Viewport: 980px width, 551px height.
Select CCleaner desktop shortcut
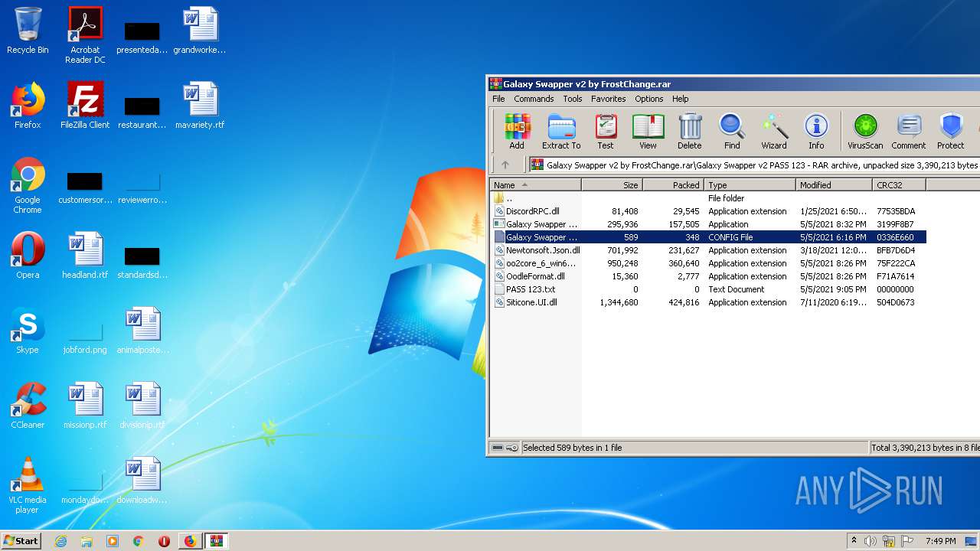[x=28, y=406]
